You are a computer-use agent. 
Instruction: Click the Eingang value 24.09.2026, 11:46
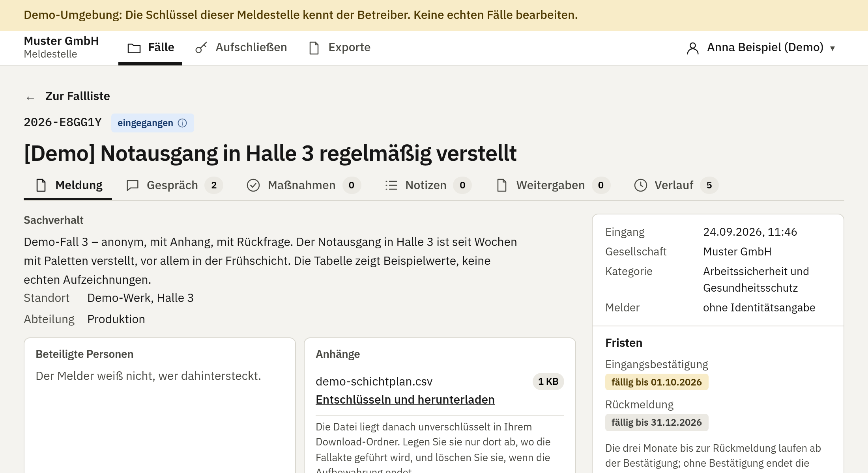tap(750, 232)
